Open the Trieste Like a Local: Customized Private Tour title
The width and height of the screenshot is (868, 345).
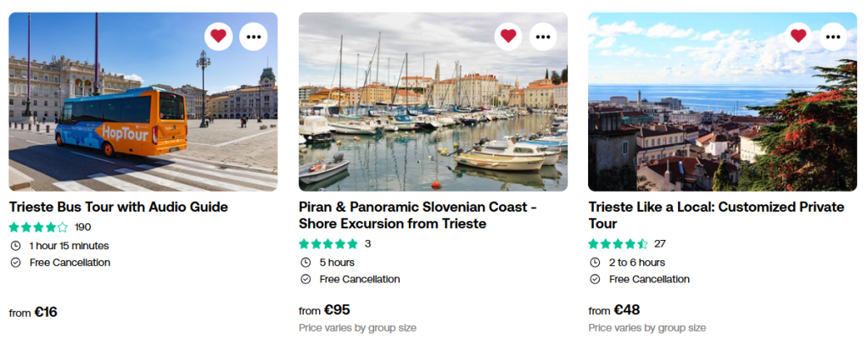tap(716, 215)
